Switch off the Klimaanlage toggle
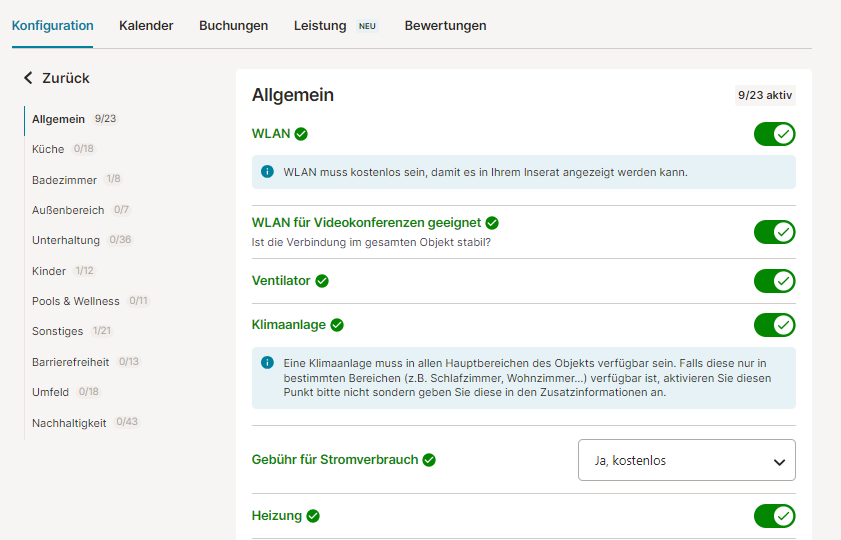Screen dimensions: 841x540 (x=774, y=325)
